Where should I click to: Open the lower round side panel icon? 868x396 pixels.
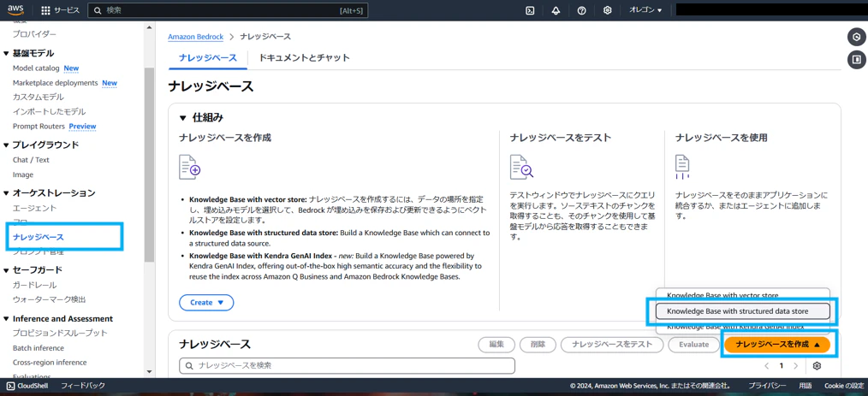(x=856, y=59)
